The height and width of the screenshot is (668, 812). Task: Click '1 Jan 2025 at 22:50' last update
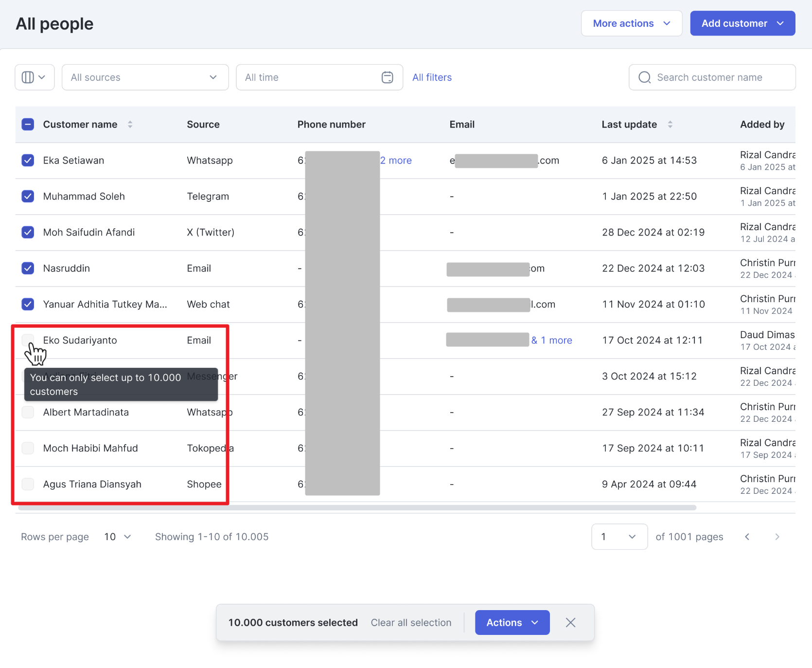[x=650, y=197]
